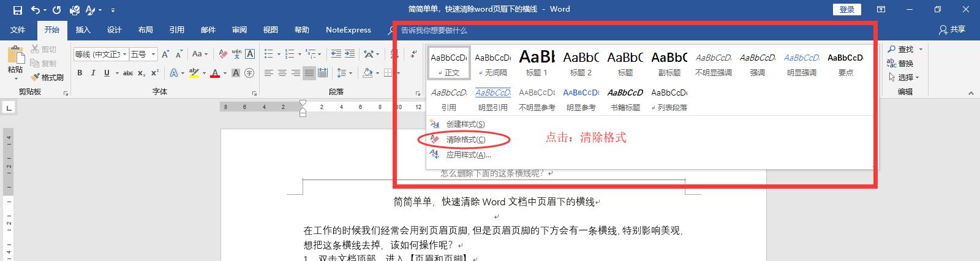Click the Share (共享) button

pyautogui.click(x=952, y=29)
